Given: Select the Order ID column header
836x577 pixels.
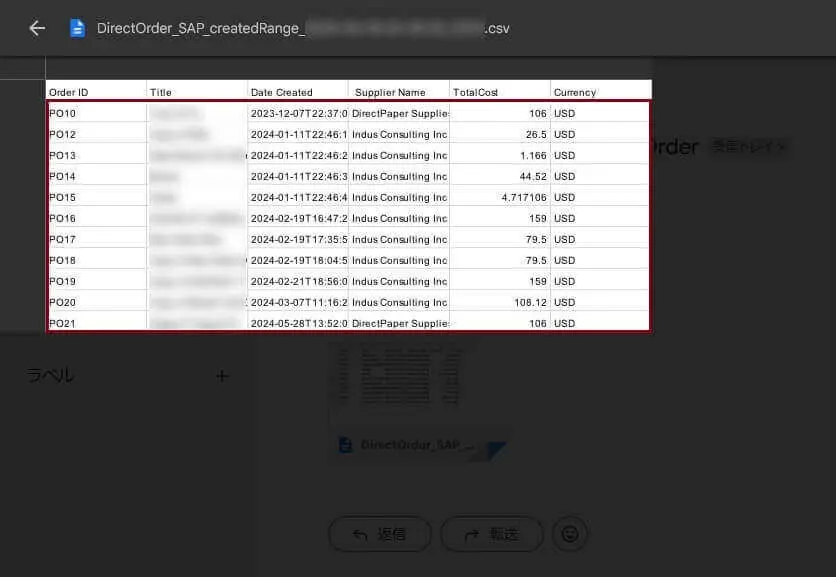Looking at the screenshot, I should [x=96, y=92].
